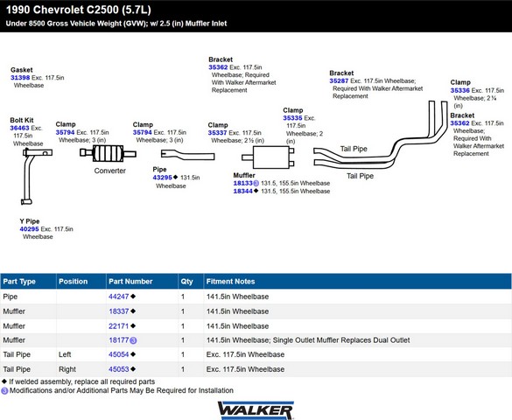Image resolution: width=512 pixels, height=420 pixels.
Task: Open Y Pipe part number 40295
Action: pyautogui.click(x=30, y=229)
